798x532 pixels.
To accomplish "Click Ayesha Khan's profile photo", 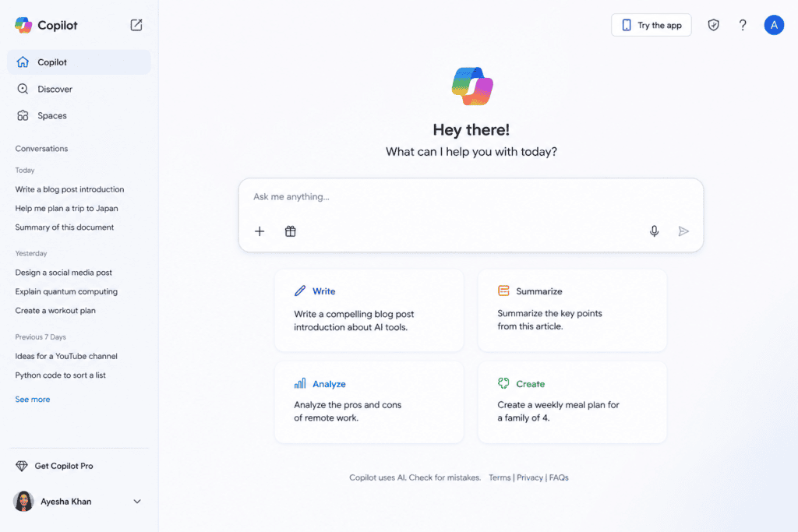I will 23,502.
